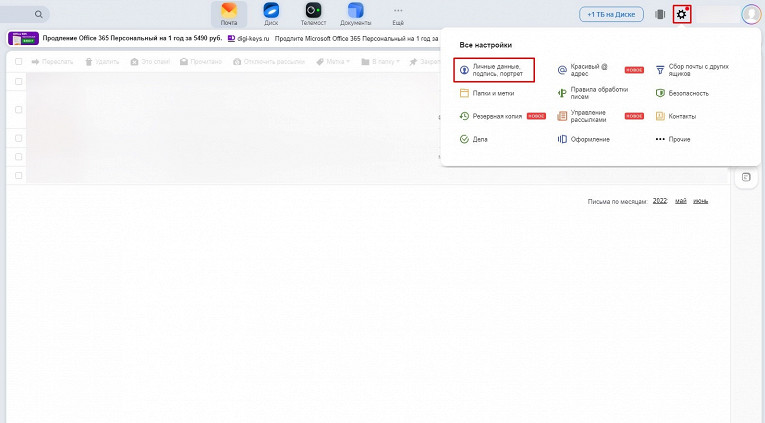Click ad text Продлите Microsoft Office 365
This screenshot has height=423, width=765.
point(357,38)
